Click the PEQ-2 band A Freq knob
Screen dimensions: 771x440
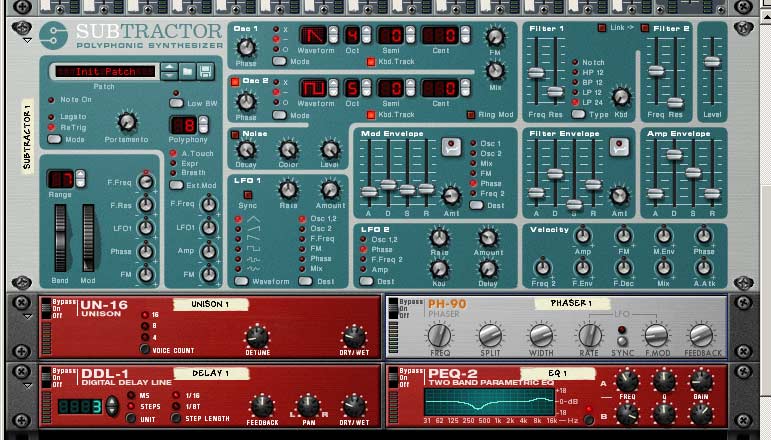click(627, 381)
